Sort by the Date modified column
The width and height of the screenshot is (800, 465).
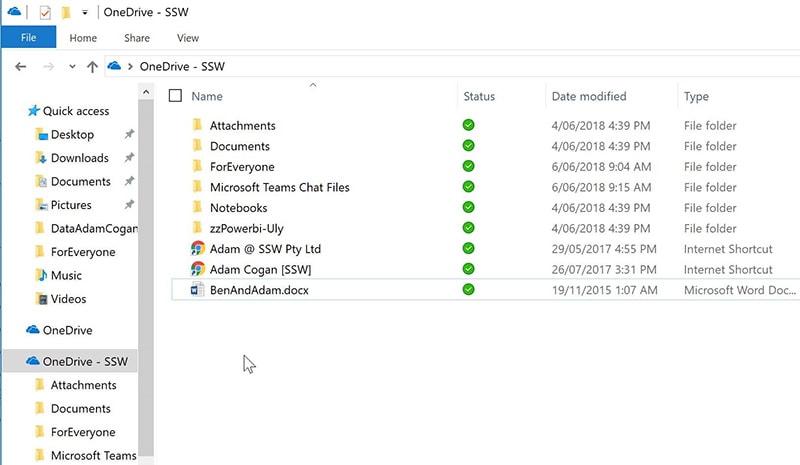point(589,96)
